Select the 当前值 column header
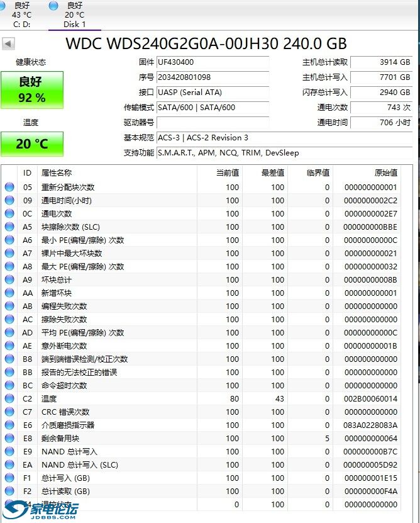This screenshot has width=420, height=523. pos(219,173)
